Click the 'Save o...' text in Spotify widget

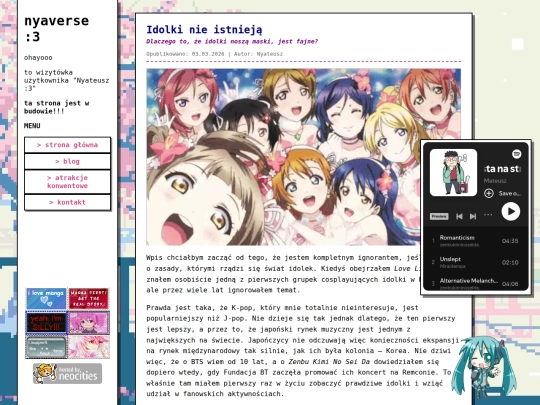(x=509, y=194)
